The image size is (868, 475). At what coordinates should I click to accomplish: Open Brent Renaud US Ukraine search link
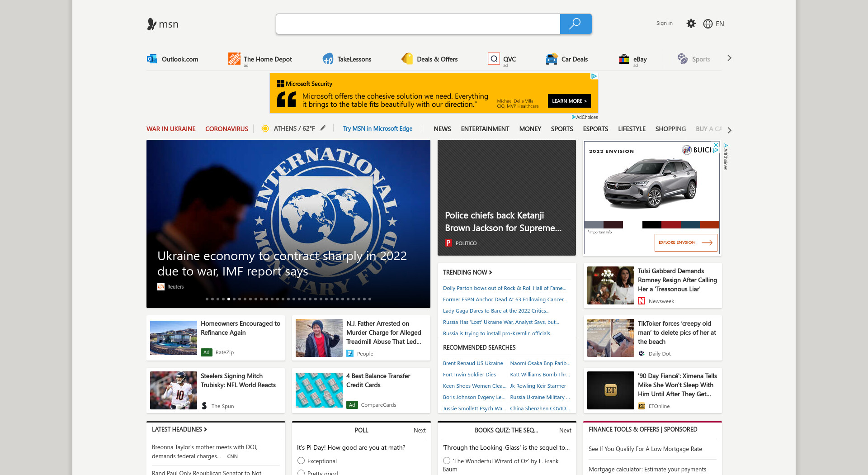pos(473,363)
